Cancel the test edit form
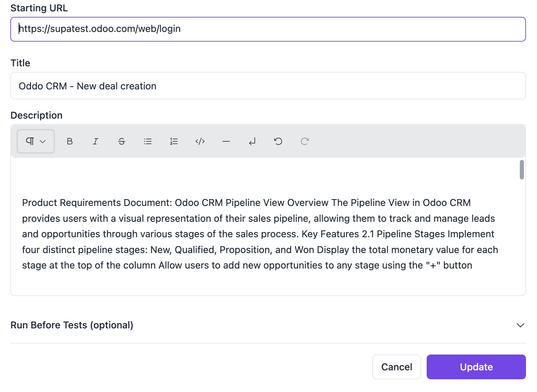Image resolution: width=537 pixels, height=392 pixels. coord(396,367)
